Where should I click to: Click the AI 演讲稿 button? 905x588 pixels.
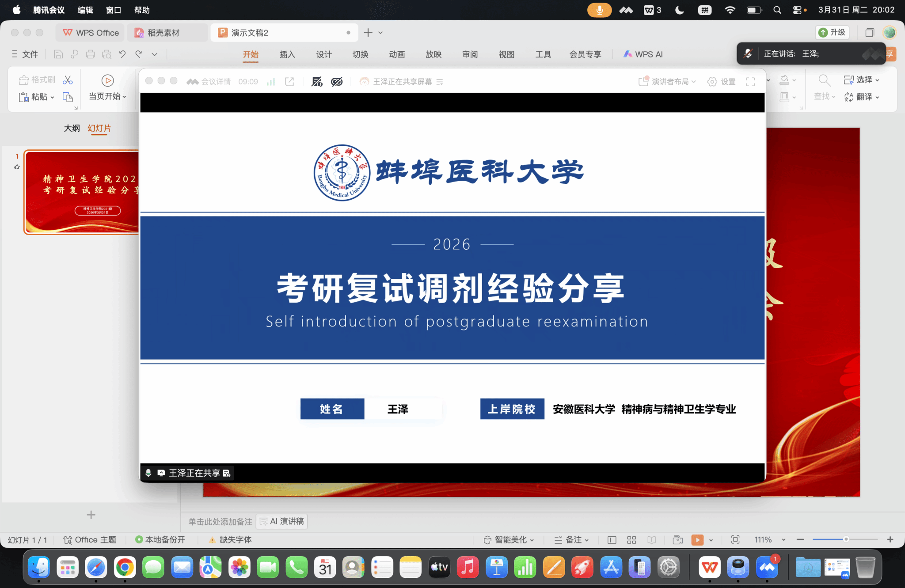(282, 522)
